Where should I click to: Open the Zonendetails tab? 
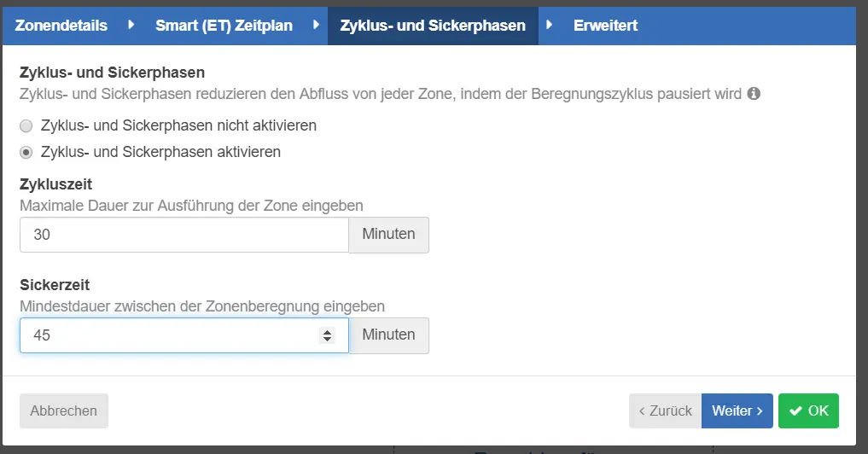tap(61, 26)
